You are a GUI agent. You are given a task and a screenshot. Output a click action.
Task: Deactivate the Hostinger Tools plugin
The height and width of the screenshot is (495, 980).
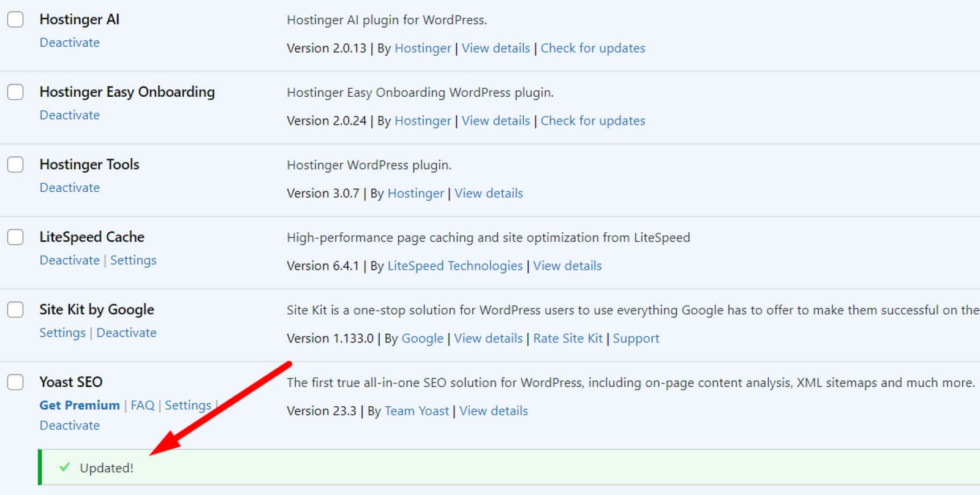[70, 187]
